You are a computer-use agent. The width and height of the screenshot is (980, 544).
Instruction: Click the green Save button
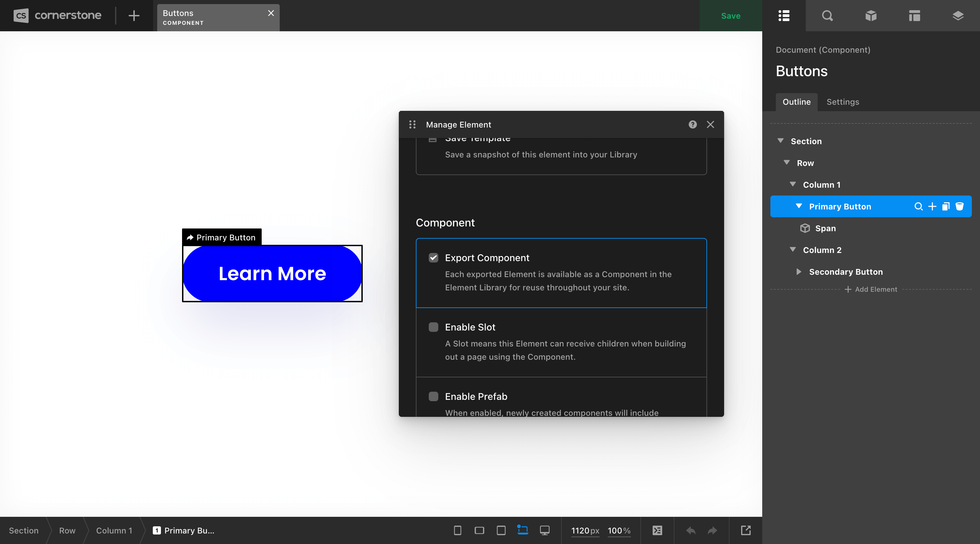point(731,16)
